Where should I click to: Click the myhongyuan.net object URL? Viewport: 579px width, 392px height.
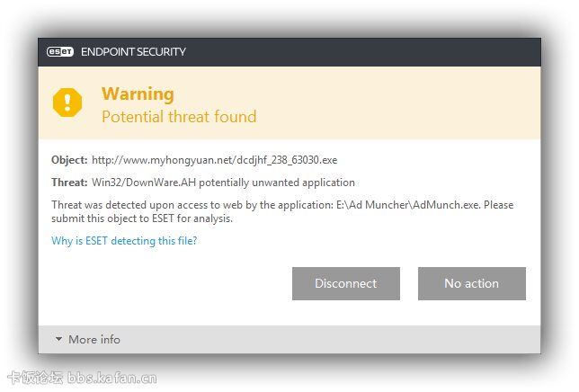point(214,160)
